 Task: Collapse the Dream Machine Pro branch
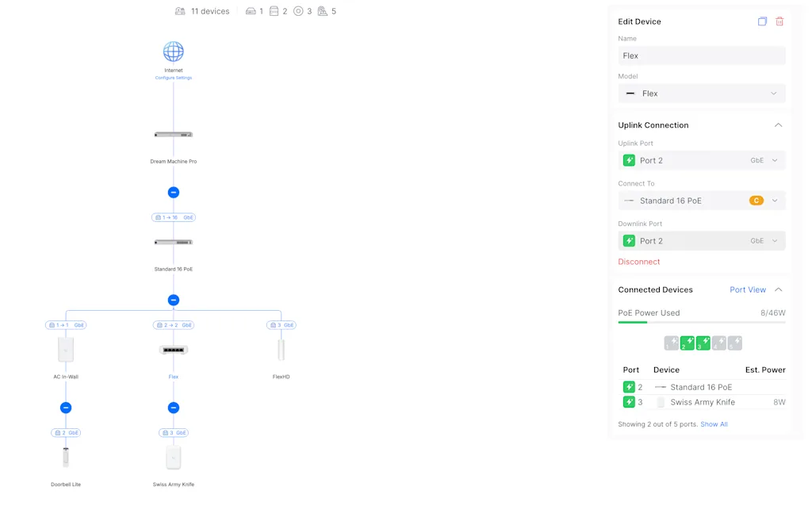click(x=174, y=192)
